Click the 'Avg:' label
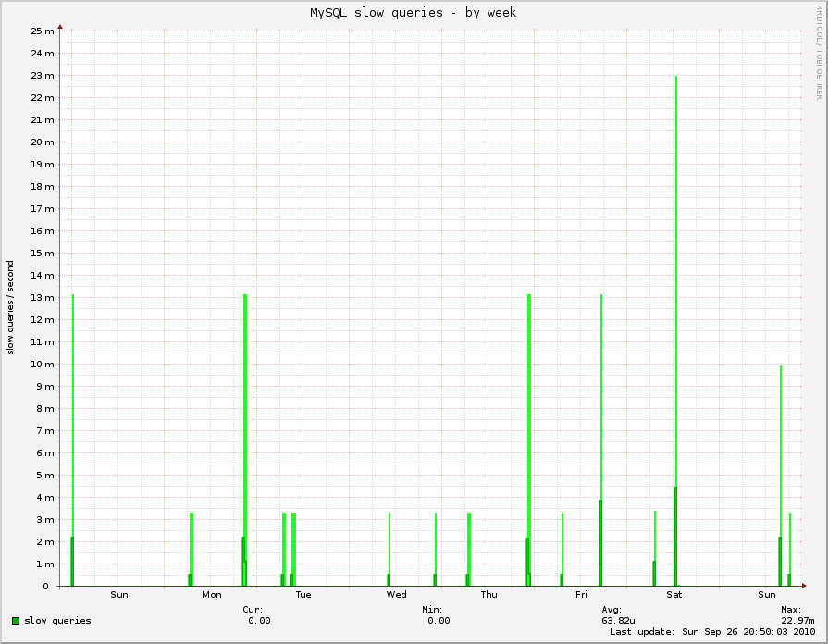828x644 pixels. click(x=612, y=610)
